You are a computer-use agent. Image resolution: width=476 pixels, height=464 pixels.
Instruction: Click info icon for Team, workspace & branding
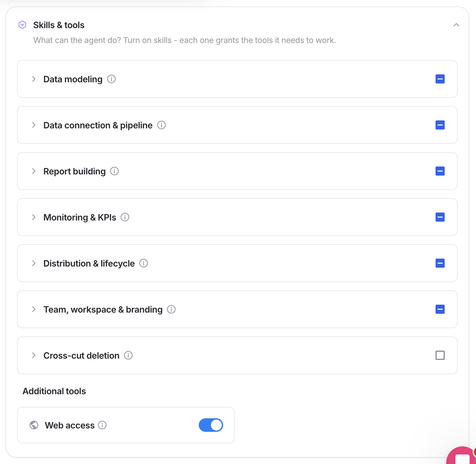tap(171, 309)
